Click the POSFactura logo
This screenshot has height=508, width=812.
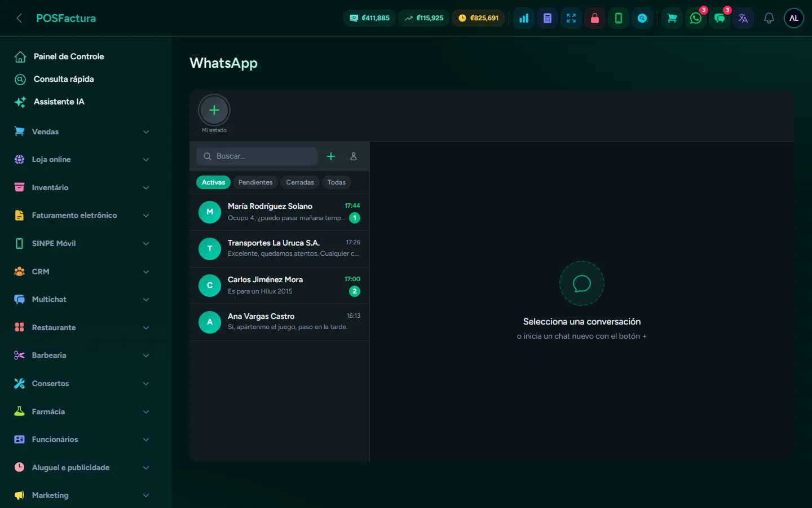[x=66, y=18]
